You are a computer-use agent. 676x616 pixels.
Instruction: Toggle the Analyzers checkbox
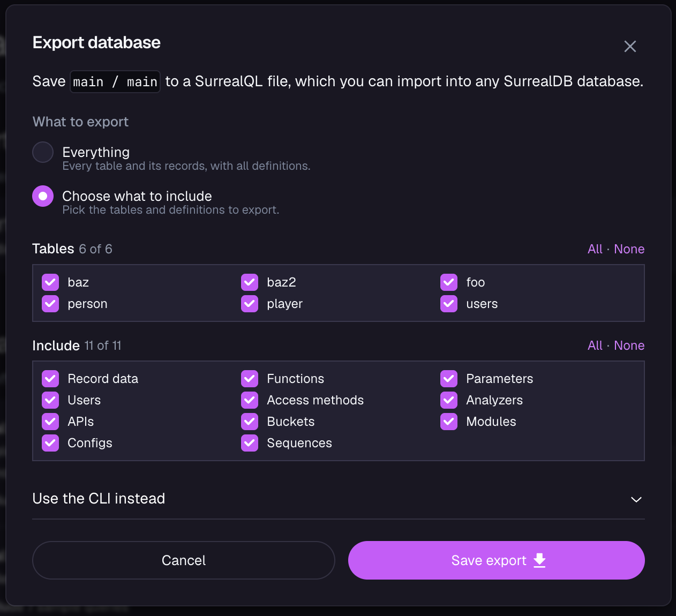point(449,400)
